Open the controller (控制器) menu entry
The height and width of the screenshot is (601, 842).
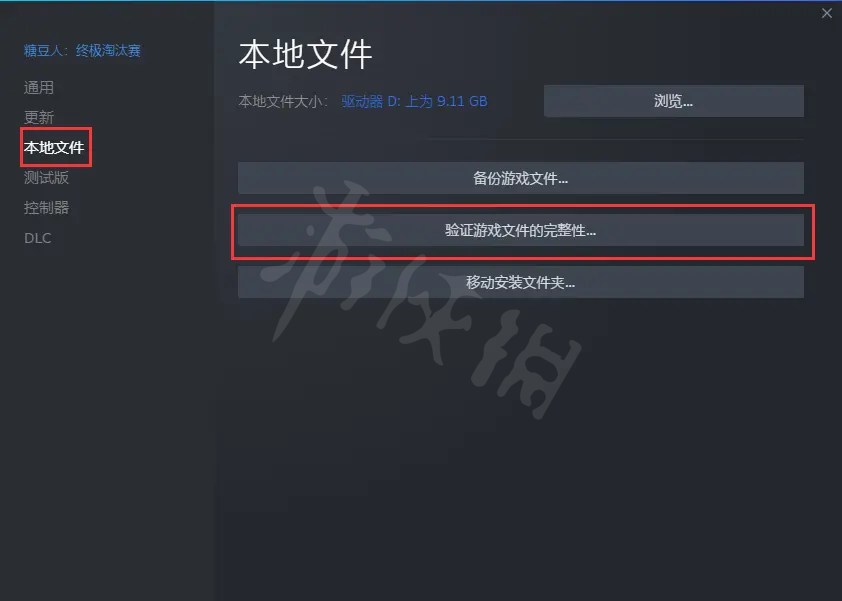click(46, 208)
